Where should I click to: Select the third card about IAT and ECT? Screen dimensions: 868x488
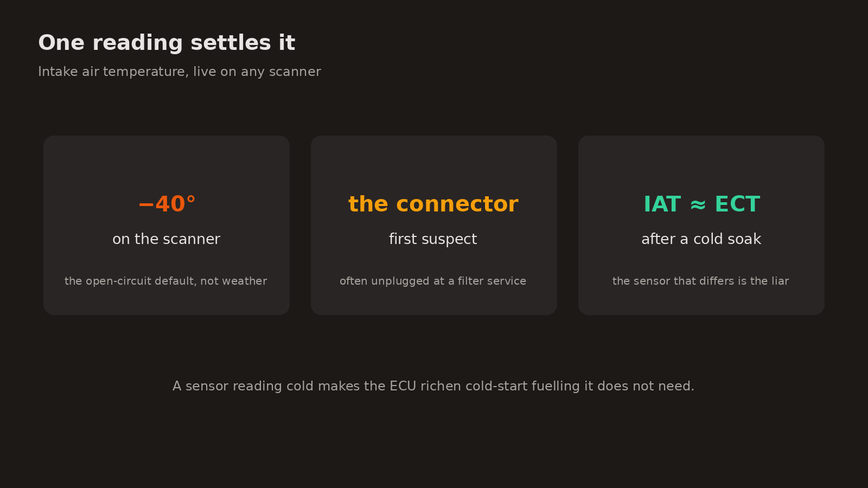pyautogui.click(x=701, y=225)
